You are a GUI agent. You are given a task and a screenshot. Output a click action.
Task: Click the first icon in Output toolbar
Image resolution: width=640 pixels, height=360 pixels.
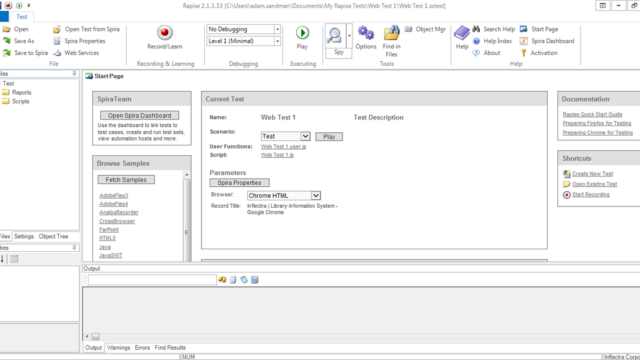[x=222, y=280]
